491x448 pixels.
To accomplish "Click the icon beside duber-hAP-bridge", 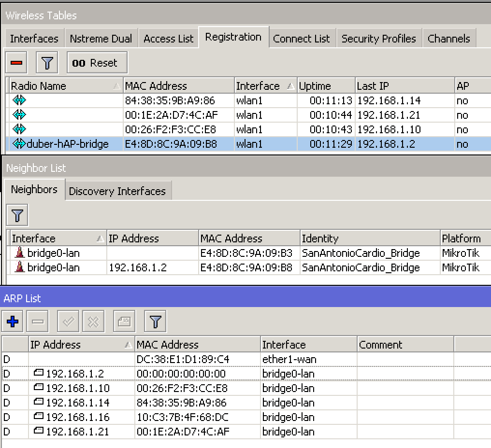I will pos(19,143).
